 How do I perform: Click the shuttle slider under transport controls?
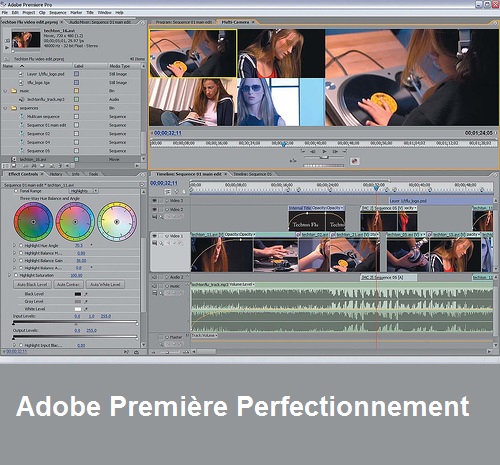click(324, 158)
